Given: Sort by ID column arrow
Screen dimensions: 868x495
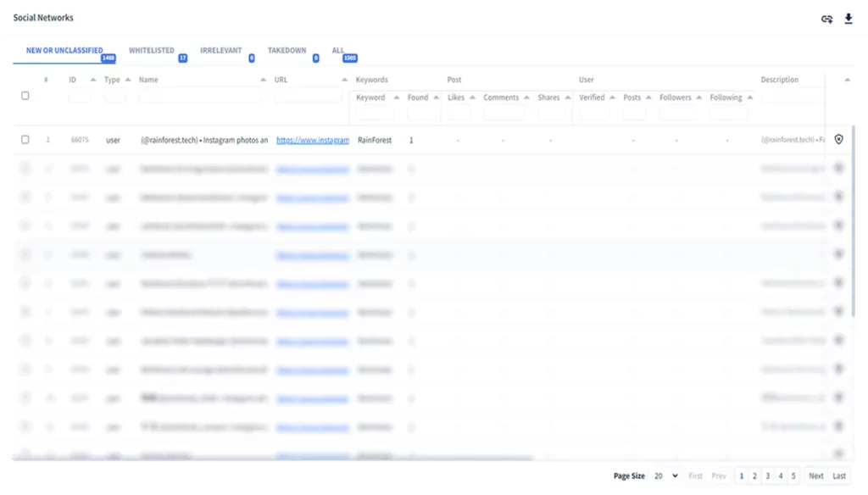Looking at the screenshot, I should click(93, 80).
